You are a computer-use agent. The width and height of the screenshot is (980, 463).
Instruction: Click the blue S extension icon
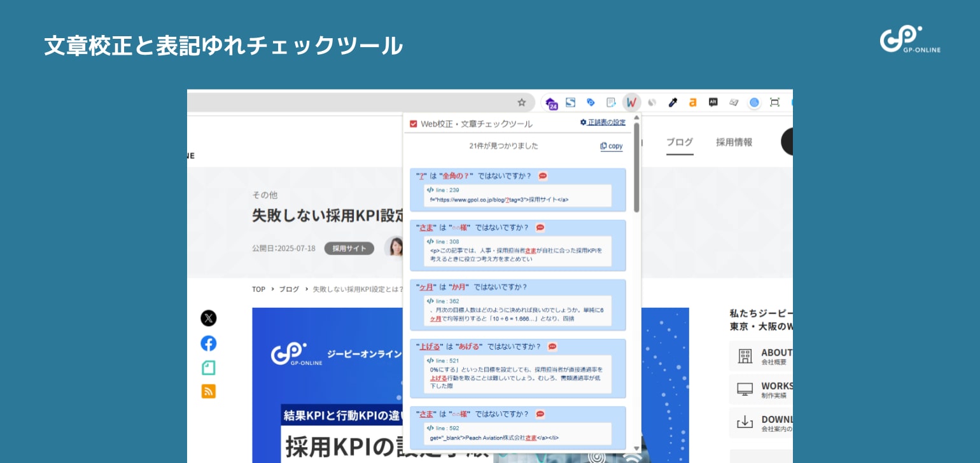pos(571,102)
